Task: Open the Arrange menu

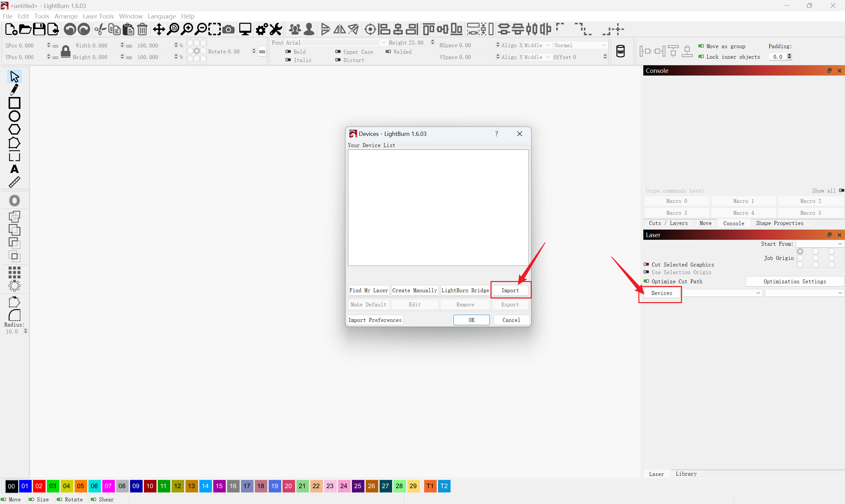Action: 66,16
